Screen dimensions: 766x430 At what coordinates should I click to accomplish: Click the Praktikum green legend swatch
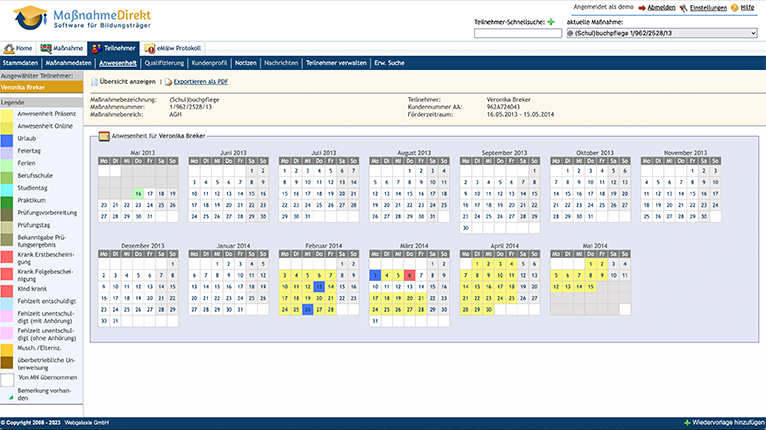(7, 203)
